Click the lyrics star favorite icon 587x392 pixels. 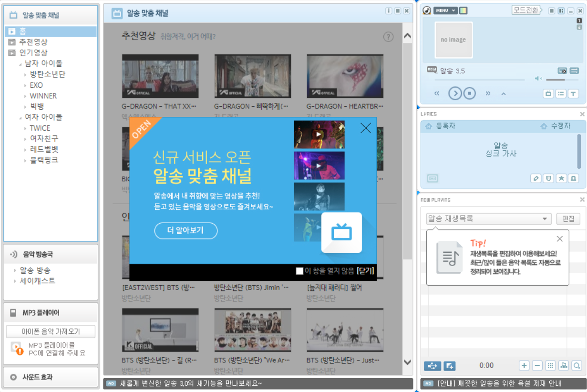click(561, 178)
